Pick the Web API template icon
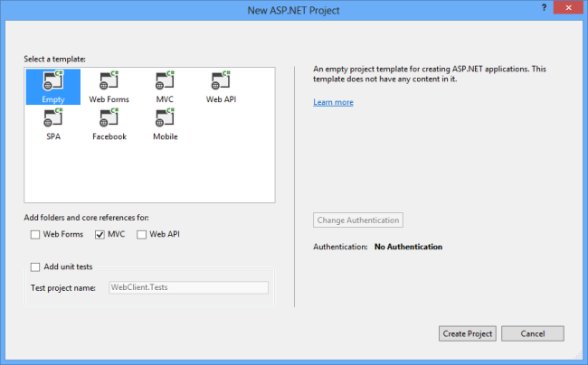588x365 pixels. tap(221, 87)
